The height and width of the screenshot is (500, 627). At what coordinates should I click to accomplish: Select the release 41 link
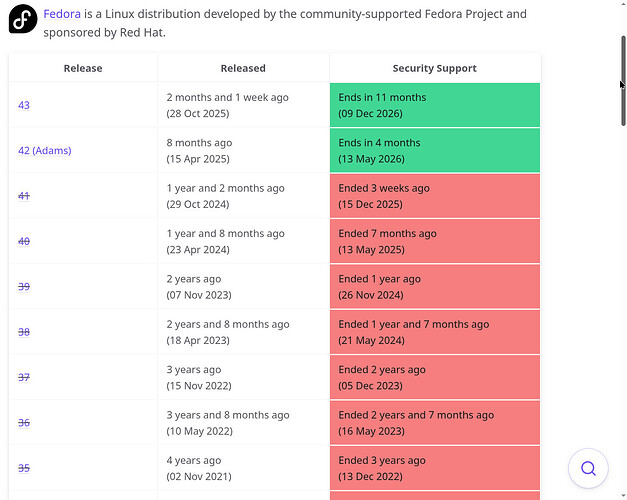tap(24, 196)
